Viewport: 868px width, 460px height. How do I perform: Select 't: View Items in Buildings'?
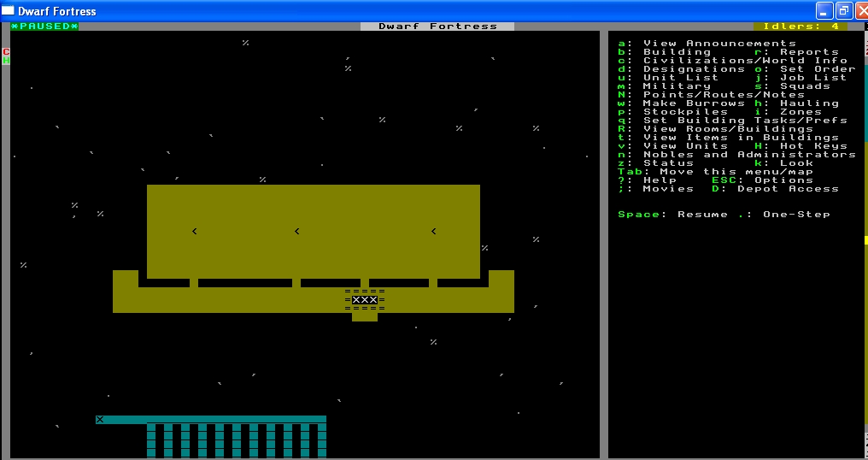[729, 138]
